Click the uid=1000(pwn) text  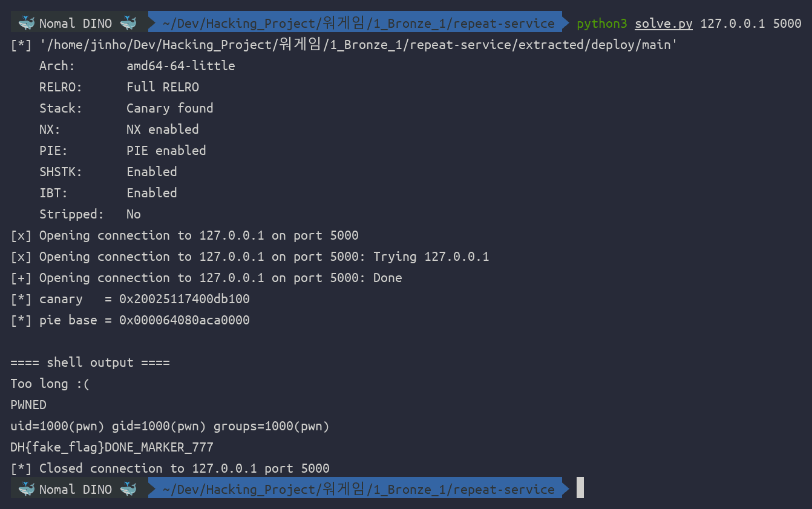click(x=57, y=426)
